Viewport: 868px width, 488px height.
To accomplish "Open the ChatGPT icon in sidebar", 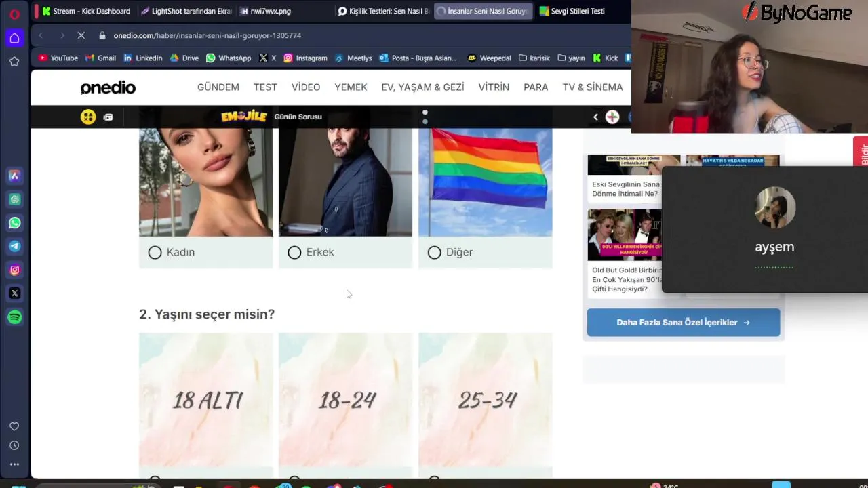I will [14, 199].
